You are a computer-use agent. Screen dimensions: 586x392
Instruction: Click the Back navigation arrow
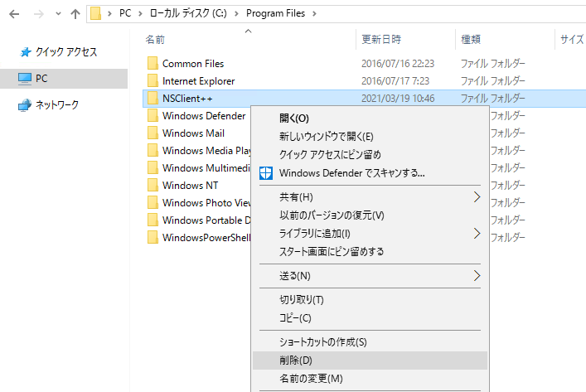click(x=12, y=14)
